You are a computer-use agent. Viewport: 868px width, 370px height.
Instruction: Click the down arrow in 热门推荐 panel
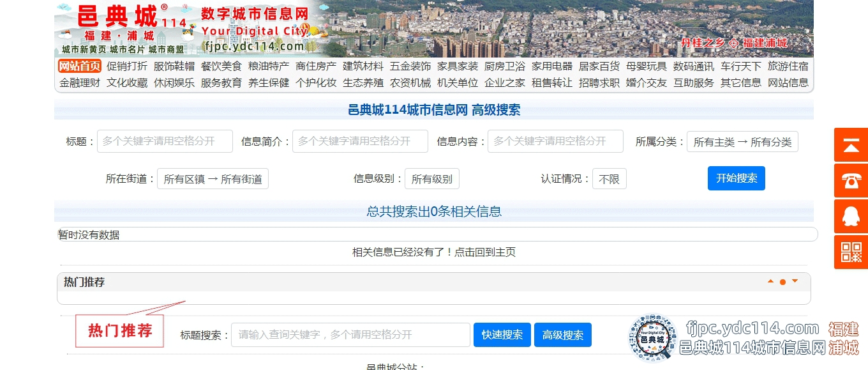click(795, 281)
